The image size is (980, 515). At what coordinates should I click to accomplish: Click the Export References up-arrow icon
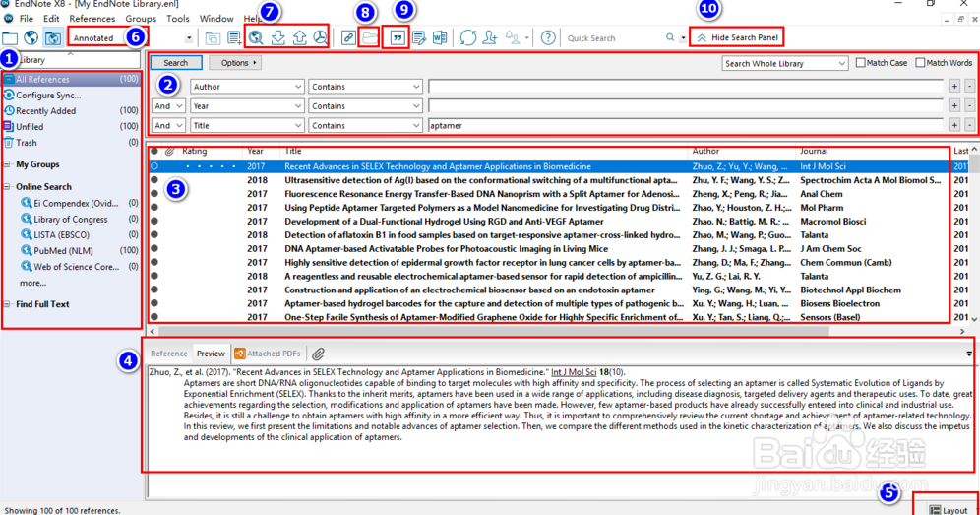pyautogui.click(x=299, y=38)
